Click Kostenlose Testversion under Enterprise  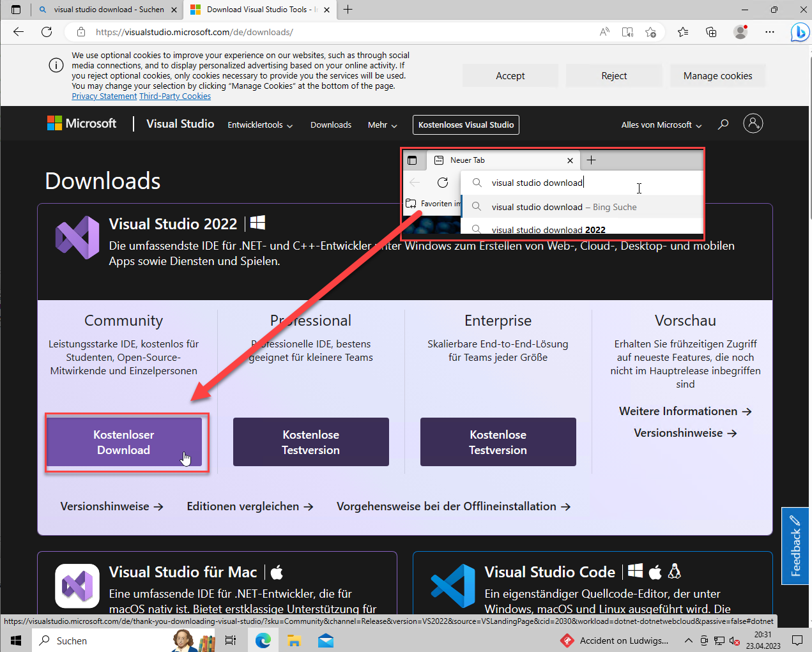tap(498, 442)
